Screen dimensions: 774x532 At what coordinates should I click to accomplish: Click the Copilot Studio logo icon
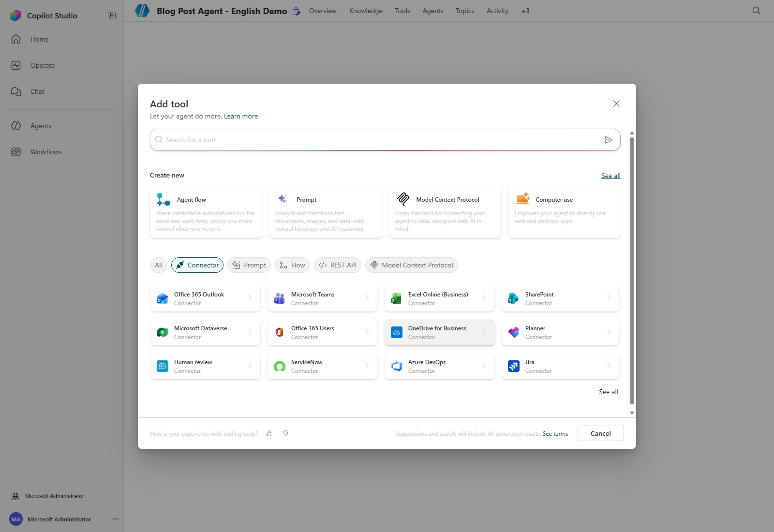[15, 15]
